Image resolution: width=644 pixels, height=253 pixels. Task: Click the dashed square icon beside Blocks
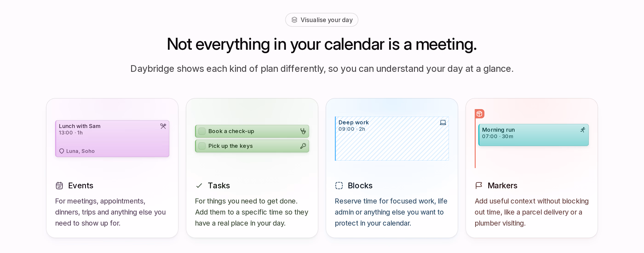point(339,185)
